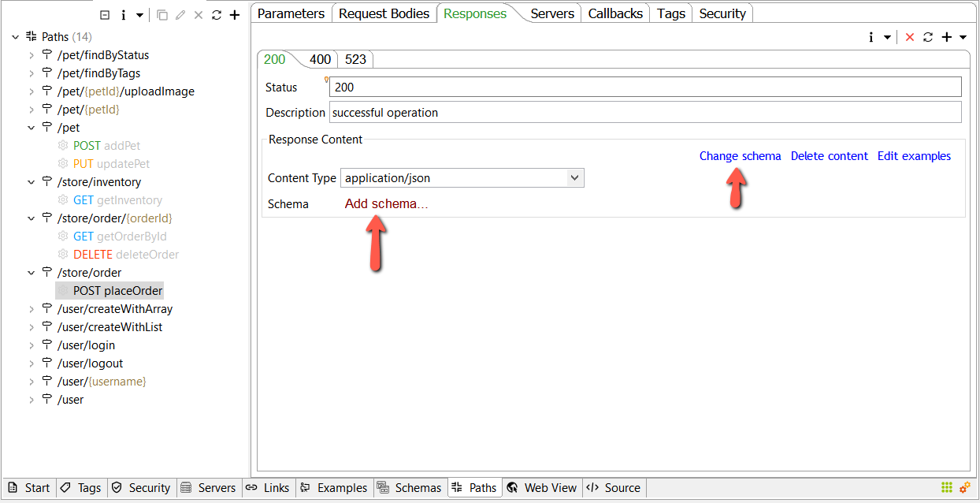980x503 pixels.
Task: Open the Schemas view in the bottom bar
Action: (x=410, y=488)
